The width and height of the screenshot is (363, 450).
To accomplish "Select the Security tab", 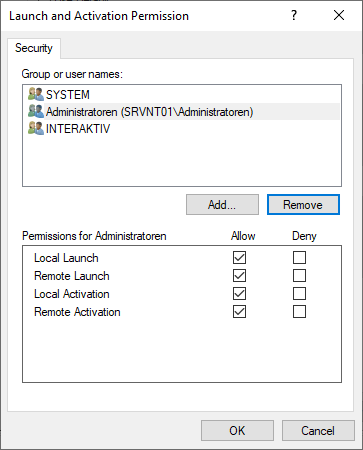I will pos(34,48).
